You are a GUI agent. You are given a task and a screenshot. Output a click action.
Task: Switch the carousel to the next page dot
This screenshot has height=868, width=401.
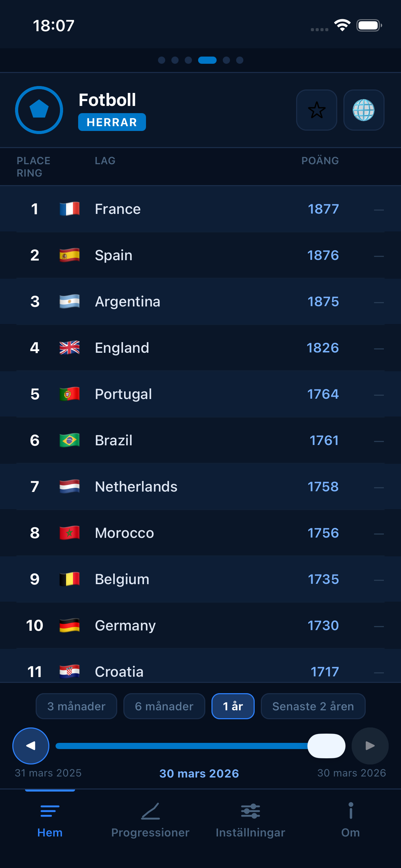point(225,60)
